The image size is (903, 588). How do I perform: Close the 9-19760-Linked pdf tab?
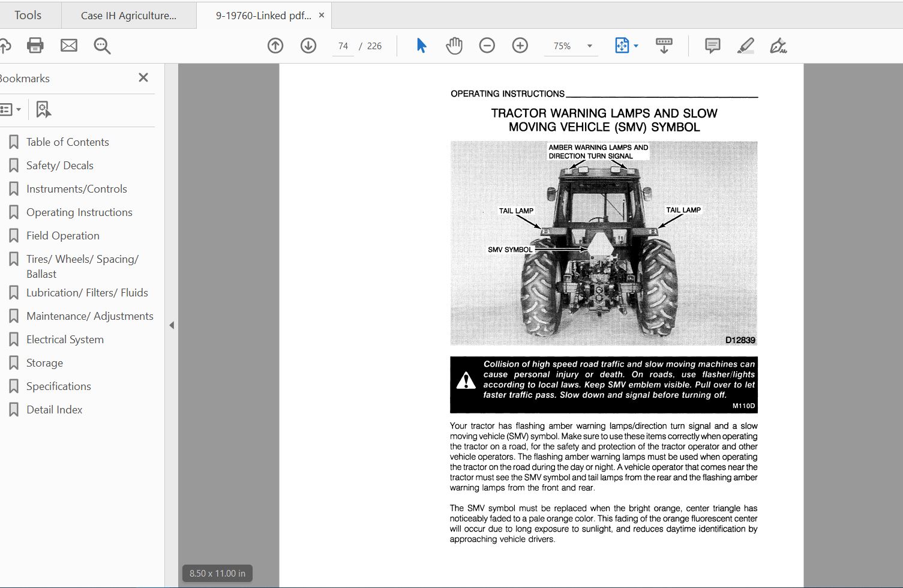tap(322, 16)
